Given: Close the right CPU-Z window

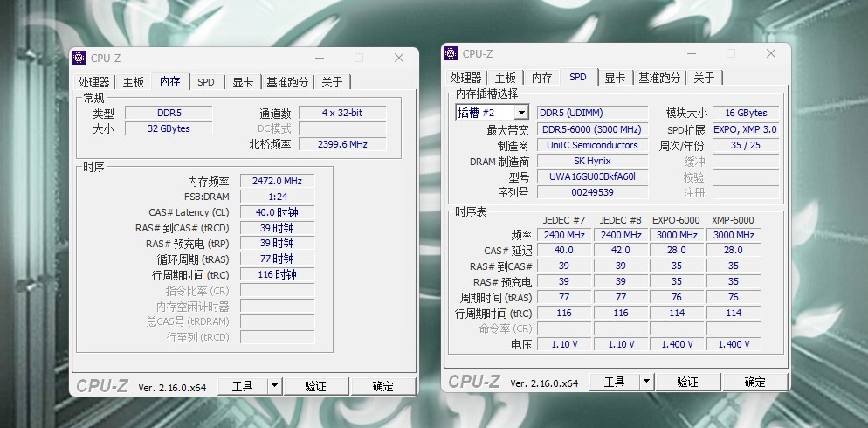Looking at the screenshot, I should (x=770, y=53).
